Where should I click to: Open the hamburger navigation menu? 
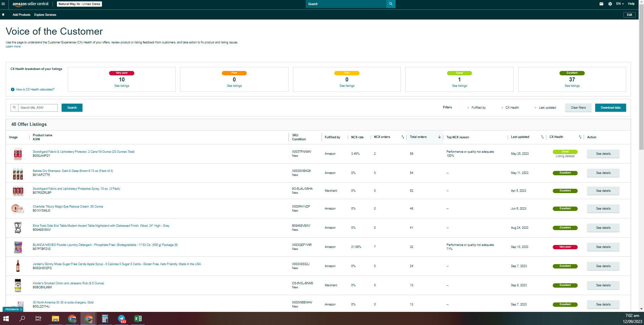click(x=3, y=4)
